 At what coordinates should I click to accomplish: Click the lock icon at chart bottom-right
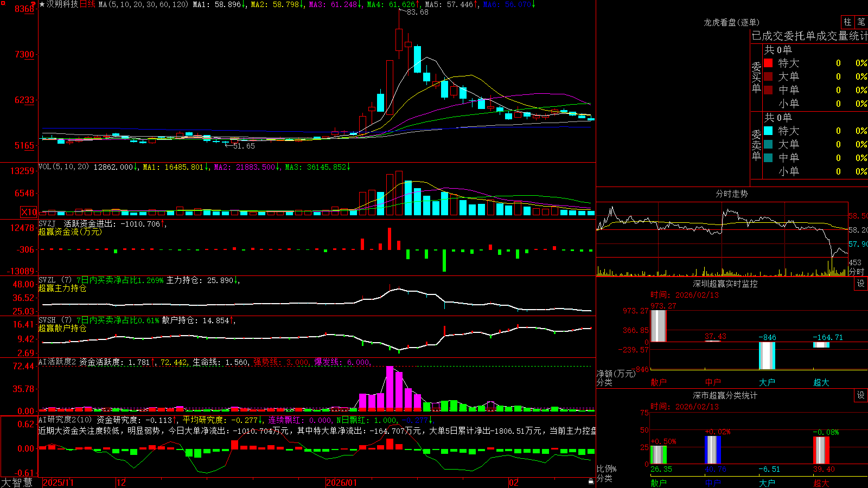point(591,481)
